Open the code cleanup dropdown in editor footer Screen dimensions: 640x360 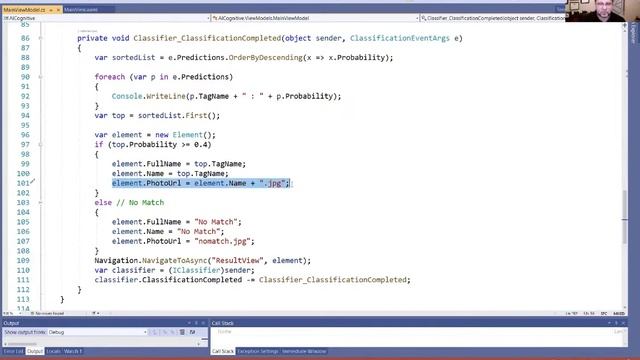(96, 313)
